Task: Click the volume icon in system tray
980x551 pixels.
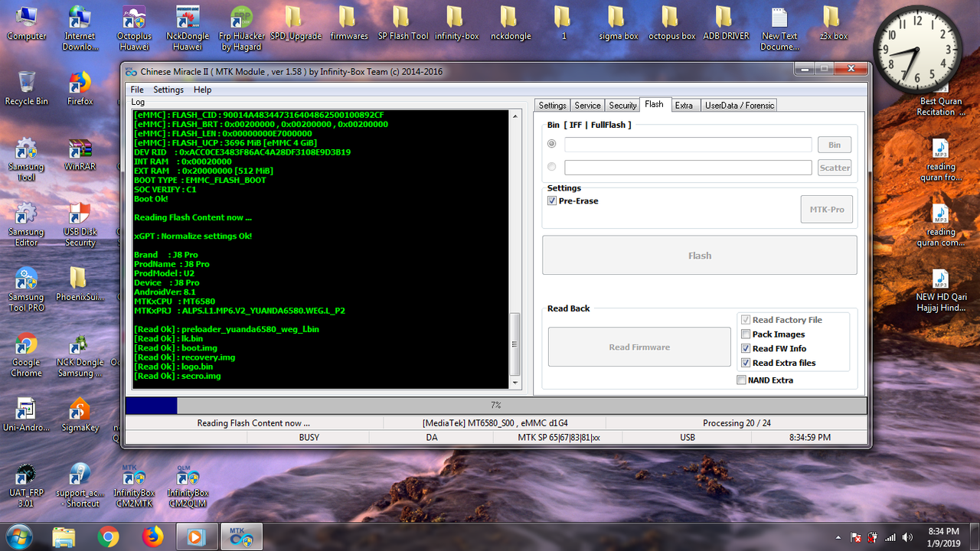Action: [x=908, y=537]
